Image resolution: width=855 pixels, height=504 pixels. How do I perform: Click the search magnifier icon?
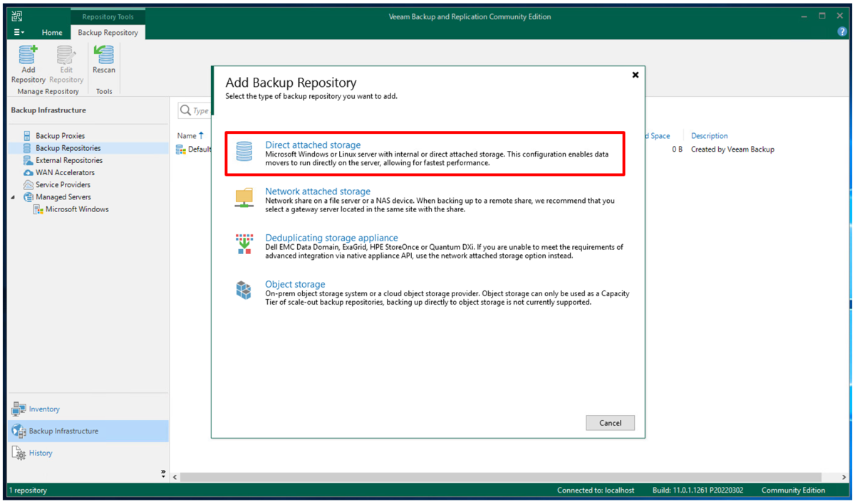[186, 110]
